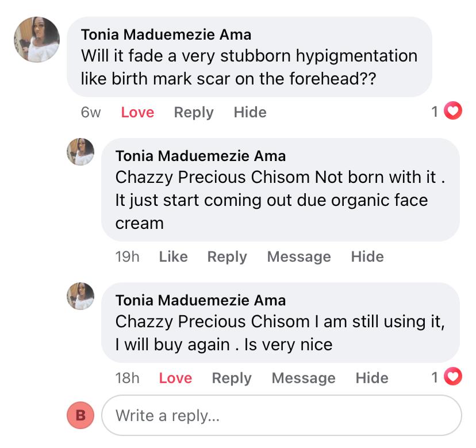
Task: Click the 6w timestamp link
Action: (91, 112)
